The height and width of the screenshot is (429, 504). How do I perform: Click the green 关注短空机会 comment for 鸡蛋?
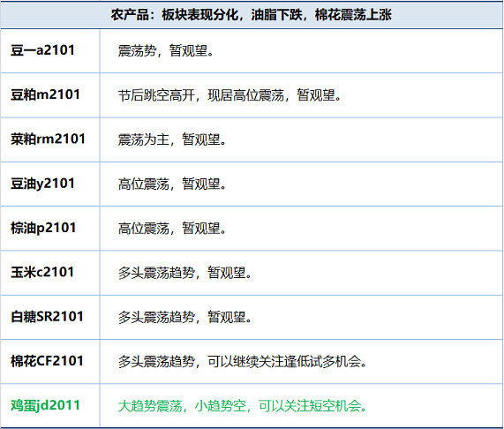click(243, 406)
